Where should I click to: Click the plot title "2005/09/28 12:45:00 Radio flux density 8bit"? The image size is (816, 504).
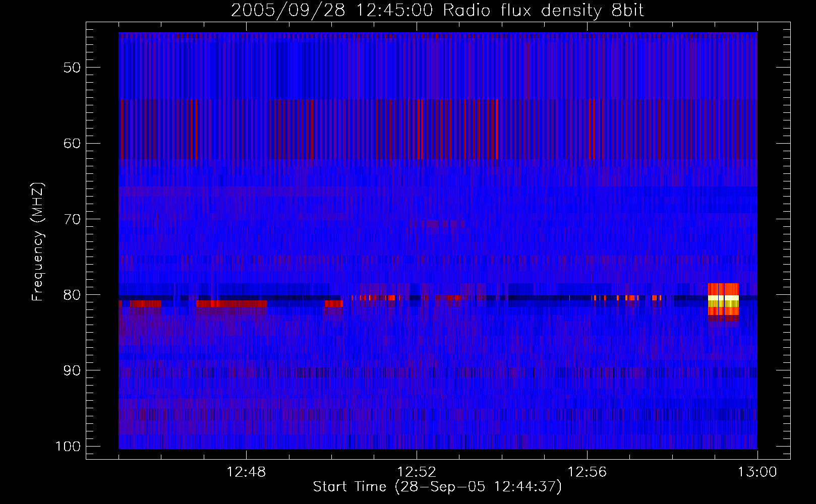coord(437,11)
